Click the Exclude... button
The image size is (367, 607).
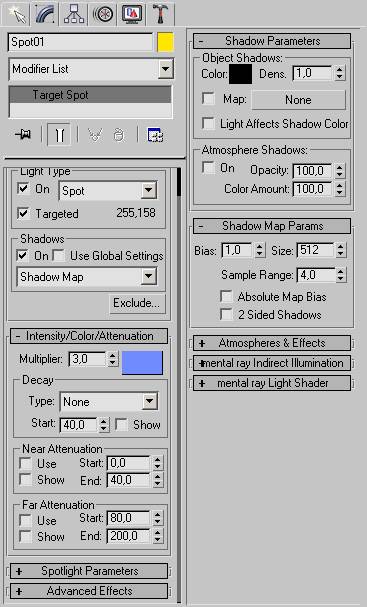(x=137, y=303)
